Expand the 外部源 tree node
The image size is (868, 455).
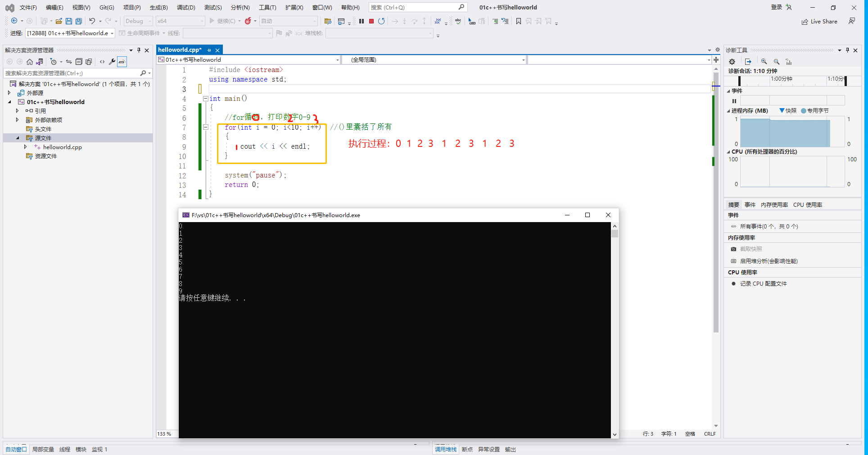point(9,93)
